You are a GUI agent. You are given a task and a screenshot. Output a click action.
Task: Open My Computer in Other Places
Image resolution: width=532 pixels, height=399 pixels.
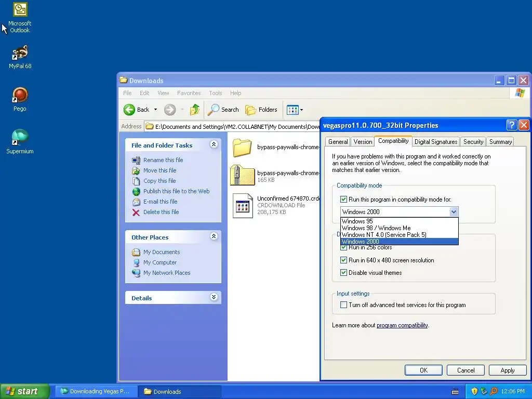tap(160, 262)
